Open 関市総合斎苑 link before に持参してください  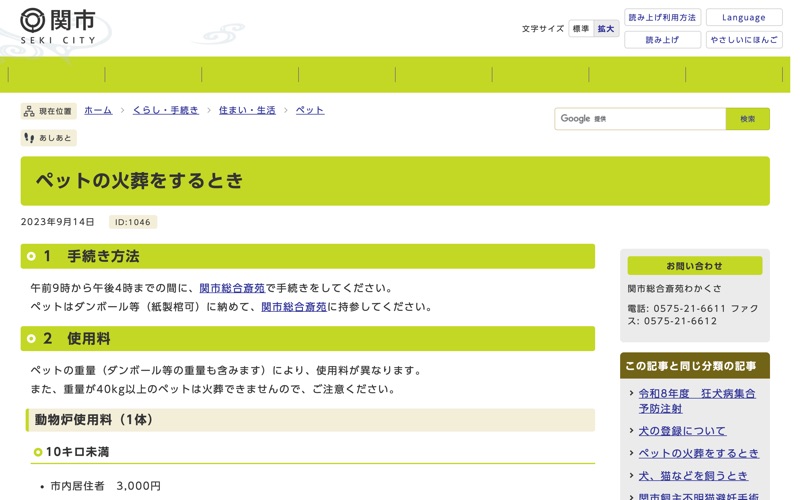(x=294, y=307)
